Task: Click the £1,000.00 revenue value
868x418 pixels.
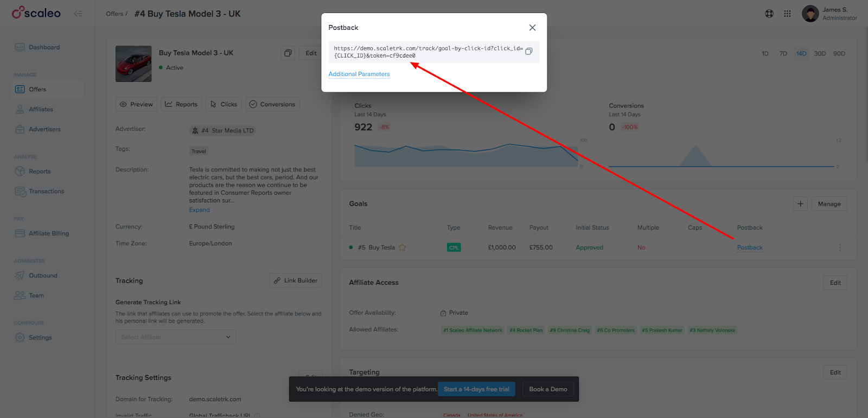Action: click(502, 248)
